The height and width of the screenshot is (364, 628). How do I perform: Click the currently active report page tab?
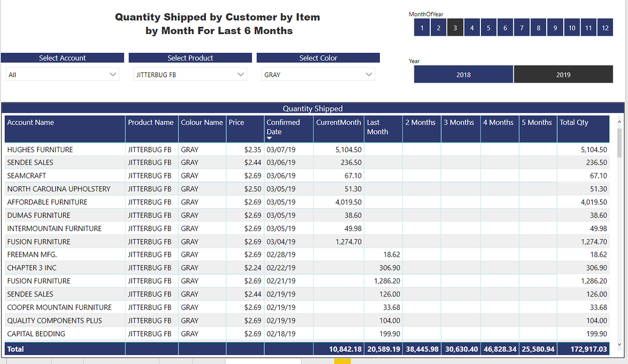click(x=263, y=360)
